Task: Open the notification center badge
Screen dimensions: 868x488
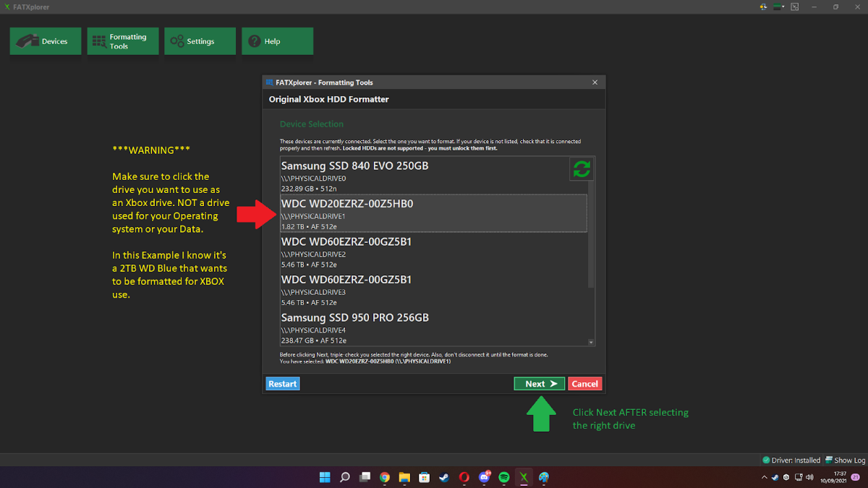Action: tap(855, 477)
